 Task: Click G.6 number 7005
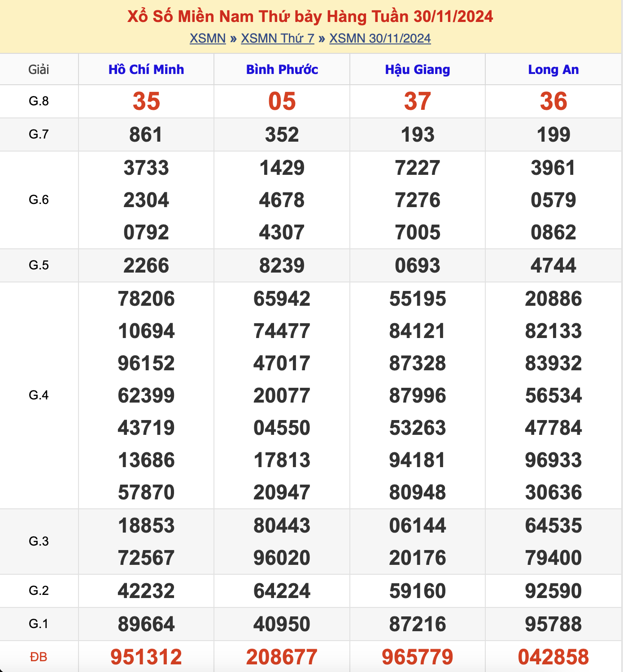point(418,232)
